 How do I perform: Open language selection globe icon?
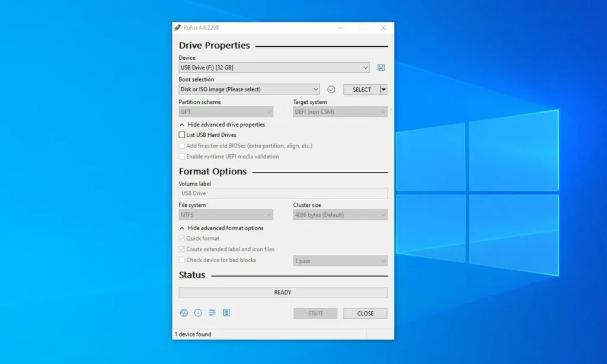point(184,312)
